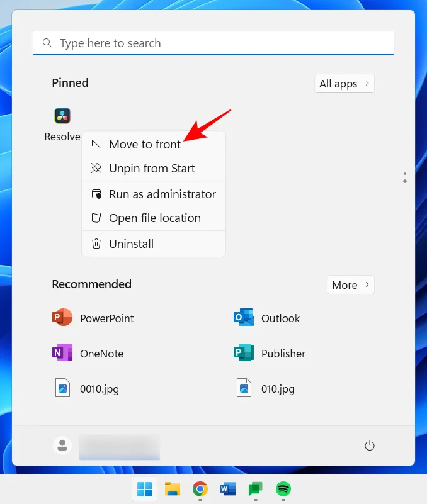This screenshot has height=504, width=427.
Task: Open the All apps list
Action: pyautogui.click(x=344, y=84)
